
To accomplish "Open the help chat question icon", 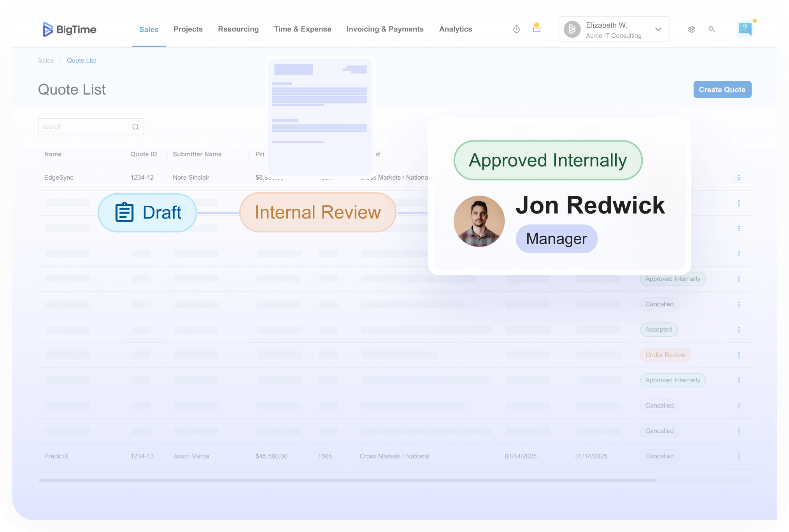I will pyautogui.click(x=745, y=28).
